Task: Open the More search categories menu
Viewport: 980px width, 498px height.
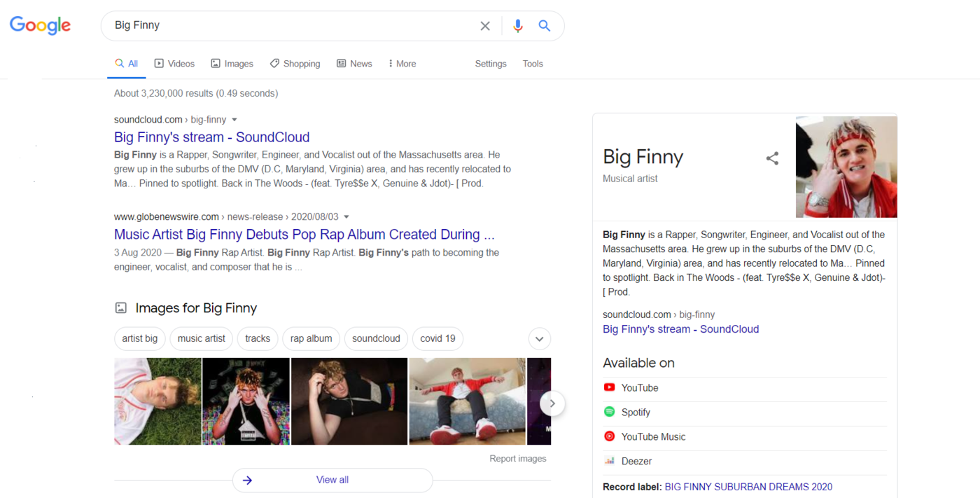Action: 402,64
